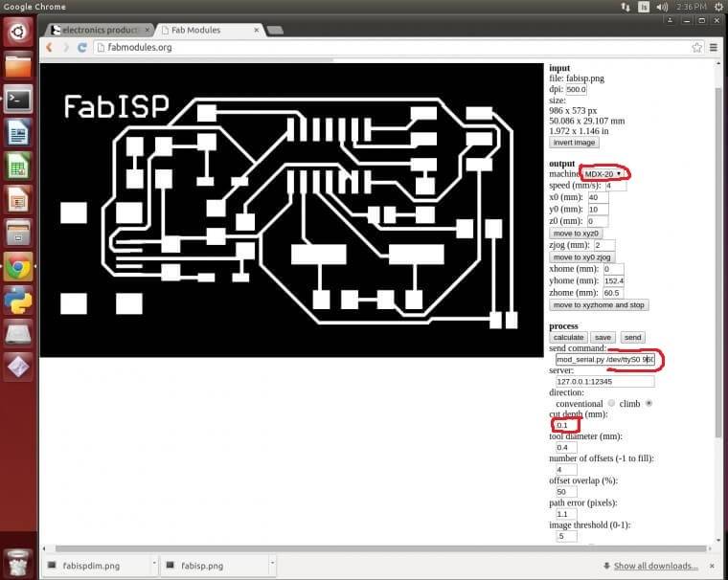
Task: Click the path error field
Action: pos(566,514)
